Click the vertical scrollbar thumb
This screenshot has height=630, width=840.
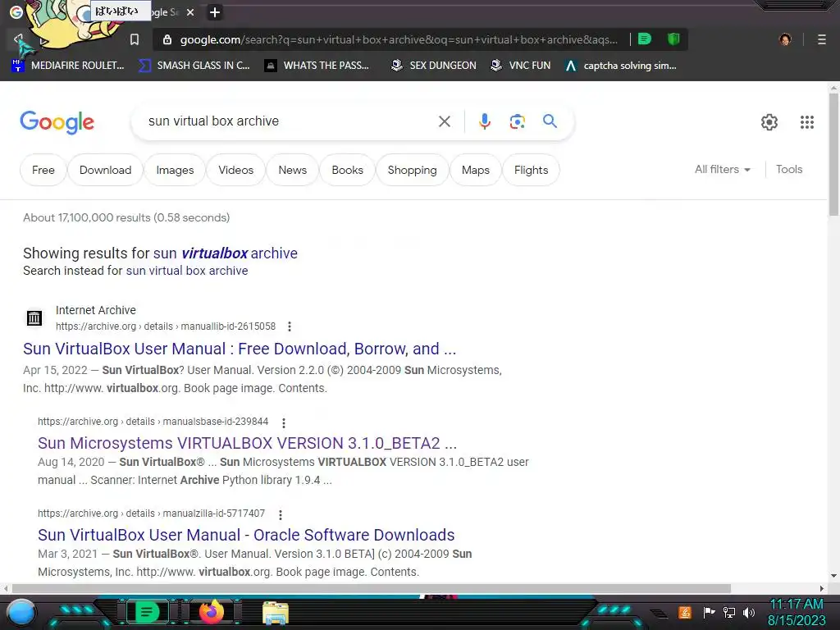833,154
